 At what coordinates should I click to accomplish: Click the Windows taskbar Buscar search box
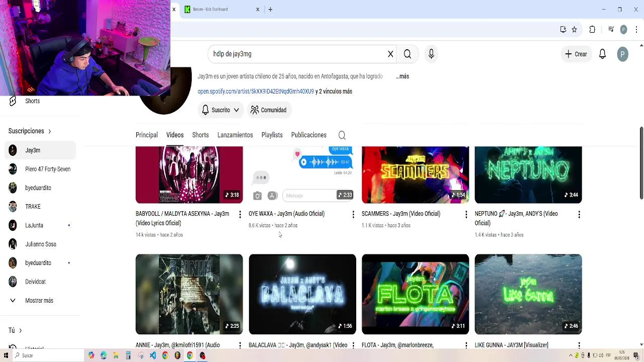pyautogui.click(x=49, y=355)
